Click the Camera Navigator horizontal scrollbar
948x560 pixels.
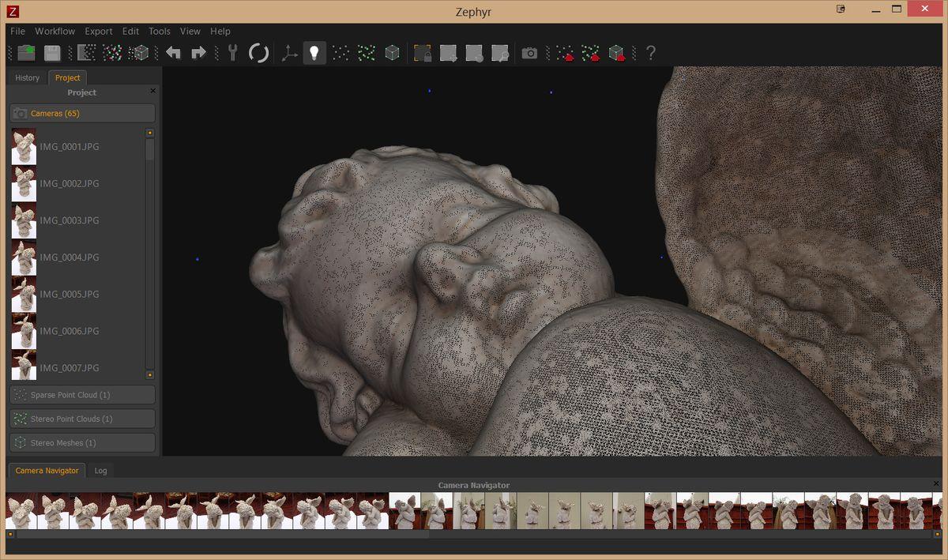221,534
